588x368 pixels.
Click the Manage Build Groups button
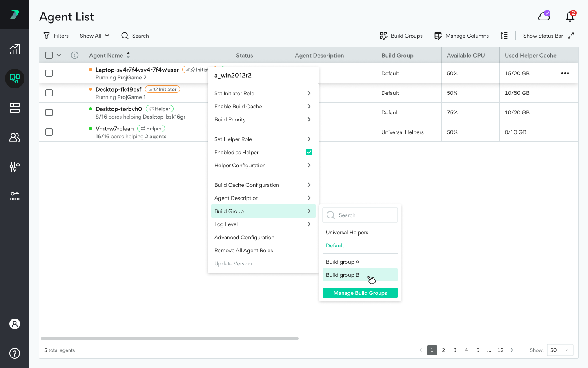pyautogui.click(x=360, y=293)
